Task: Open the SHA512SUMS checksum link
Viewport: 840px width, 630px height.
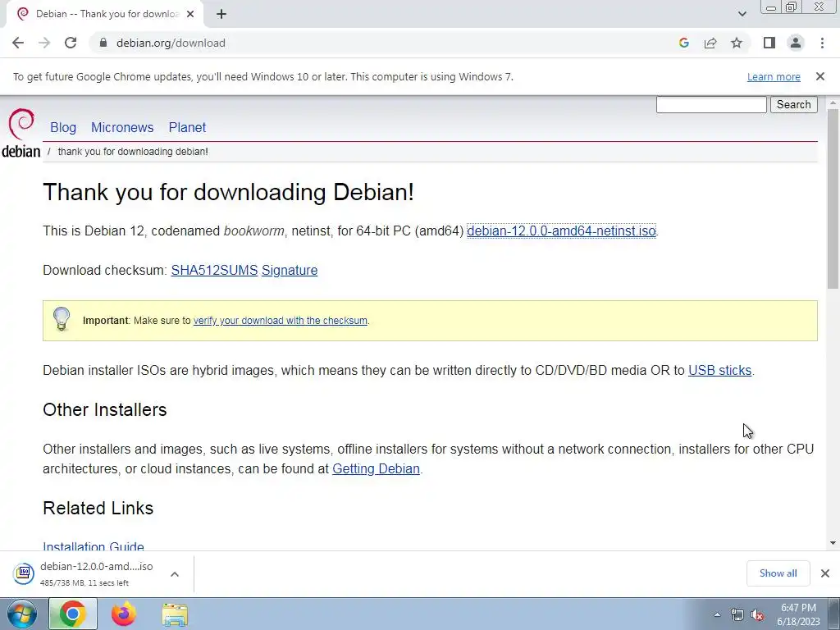Action: [214, 270]
